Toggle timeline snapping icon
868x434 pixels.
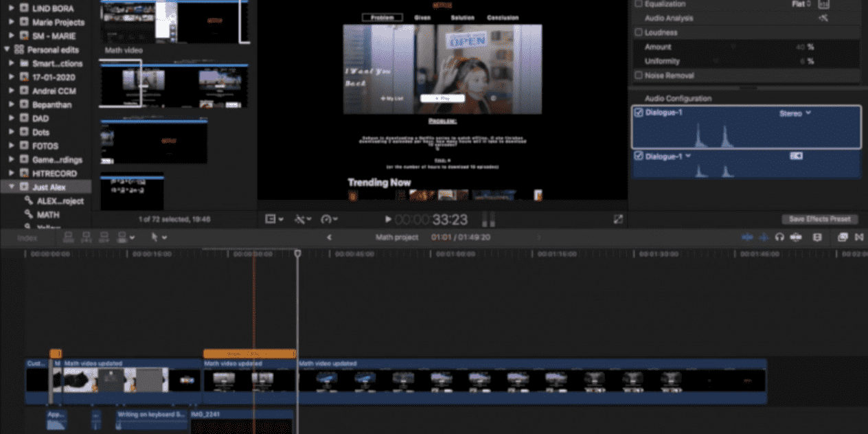(x=796, y=238)
